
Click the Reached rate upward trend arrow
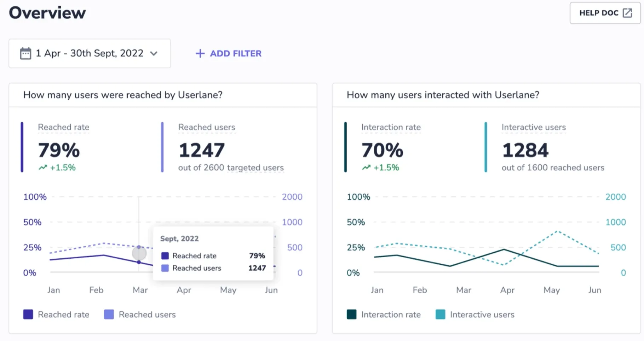[x=43, y=167]
